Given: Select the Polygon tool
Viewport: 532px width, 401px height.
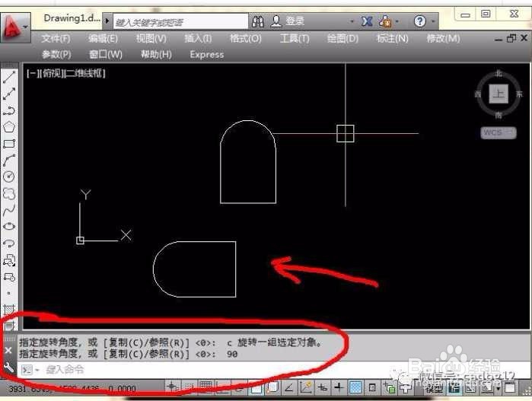Looking at the screenshot, I should [x=9, y=127].
